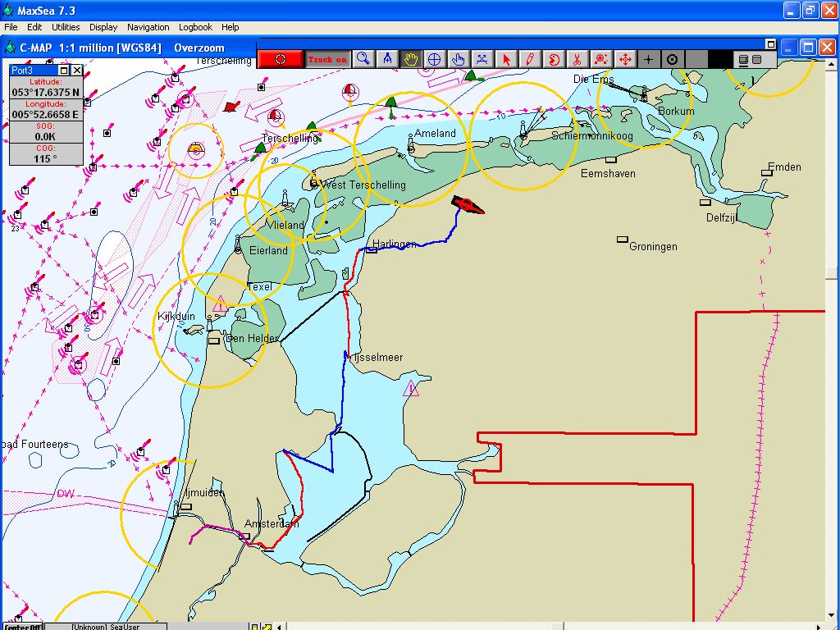840x630 pixels.
Task: Select the red scissors cut tool
Action: coord(577,59)
